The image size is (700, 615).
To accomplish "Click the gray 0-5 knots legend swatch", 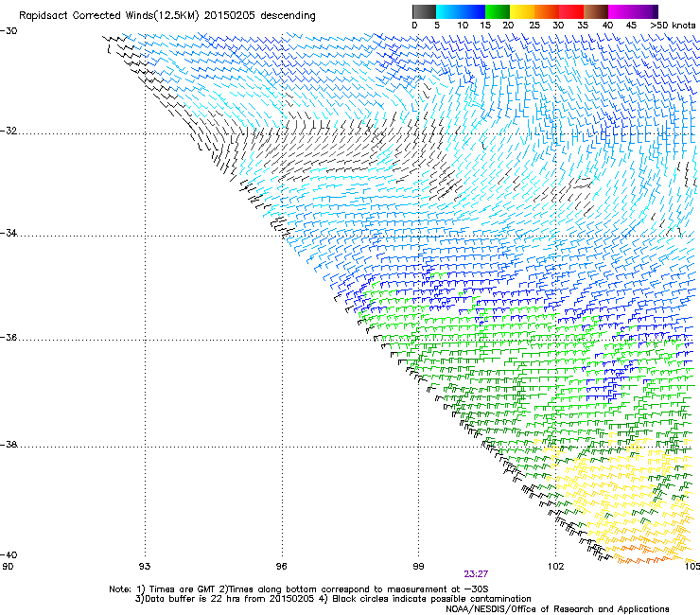I will tap(424, 11).
